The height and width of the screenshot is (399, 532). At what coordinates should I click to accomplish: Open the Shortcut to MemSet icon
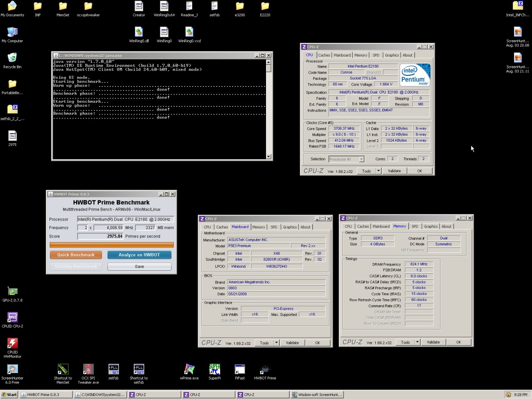point(63,374)
